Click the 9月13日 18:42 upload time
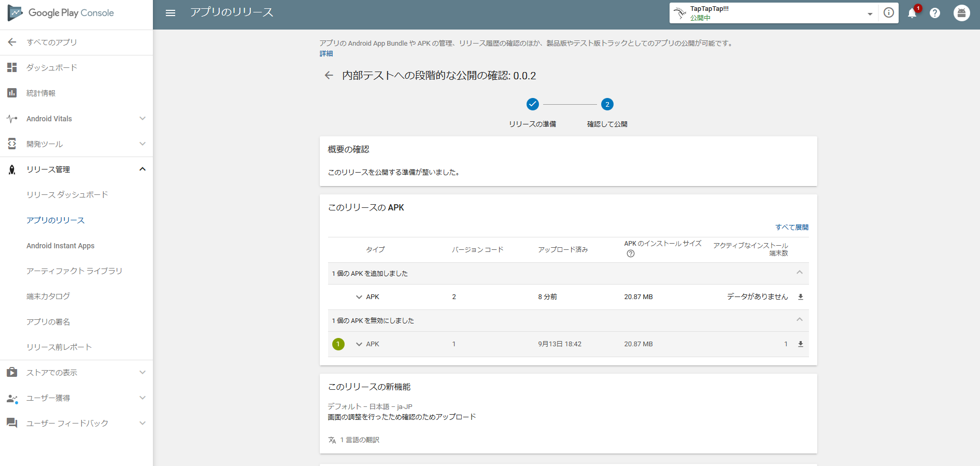980x466 pixels. point(560,344)
